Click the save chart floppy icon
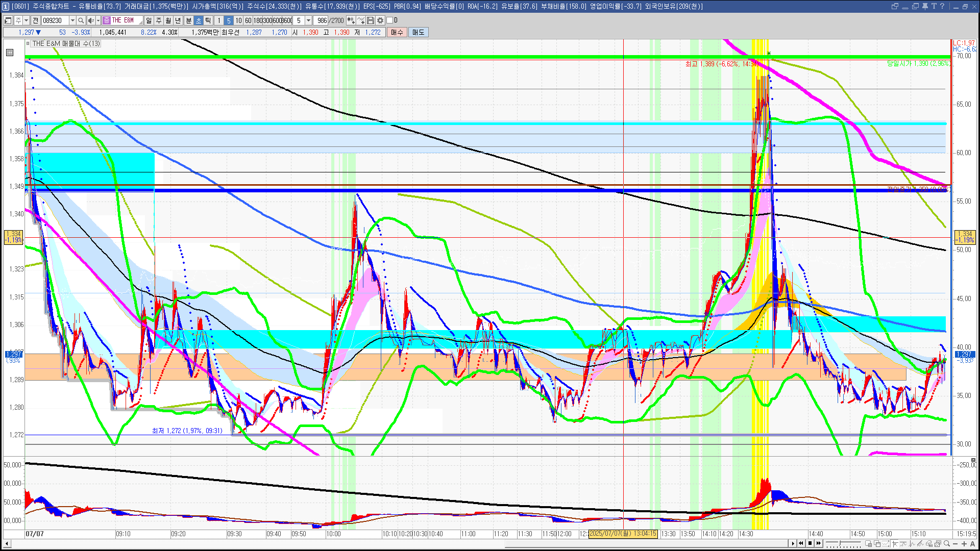Viewport: 980px width, 551px height. pos(371,20)
